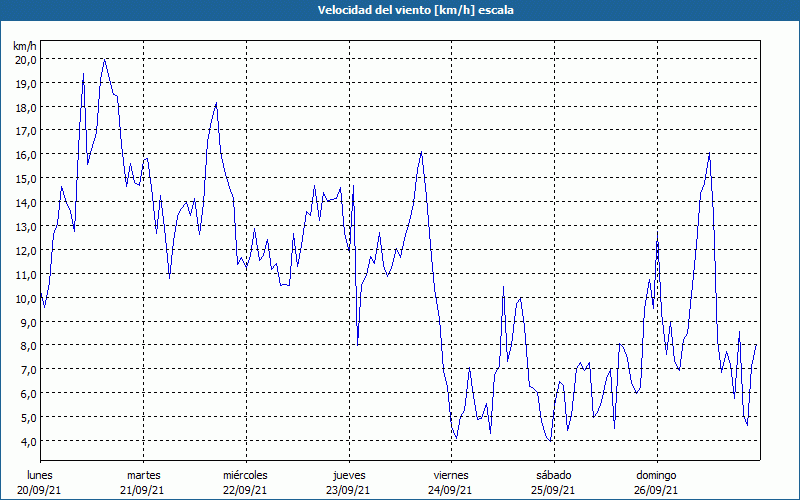The height and width of the screenshot is (500, 800).
Task: Click the km/h axis unit label
Action: [25, 46]
